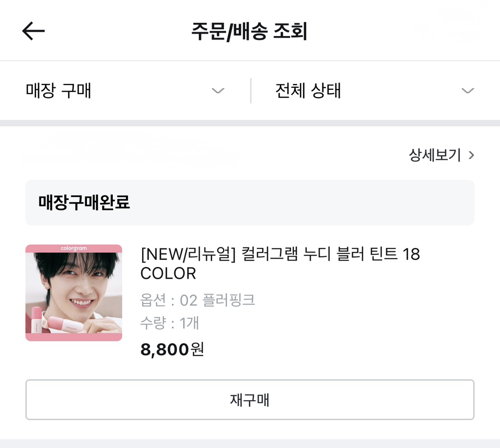The width and height of the screenshot is (500, 448).
Task: Select the 매장 구매 filter label
Action: coord(59,91)
